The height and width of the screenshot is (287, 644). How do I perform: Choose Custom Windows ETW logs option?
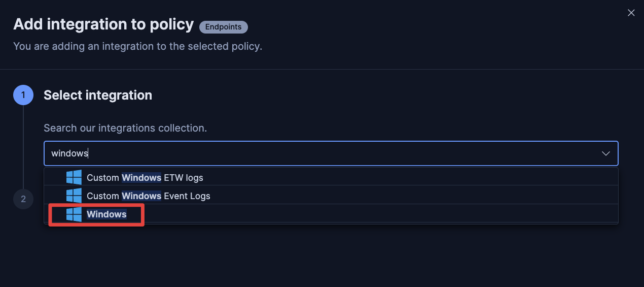(x=145, y=177)
